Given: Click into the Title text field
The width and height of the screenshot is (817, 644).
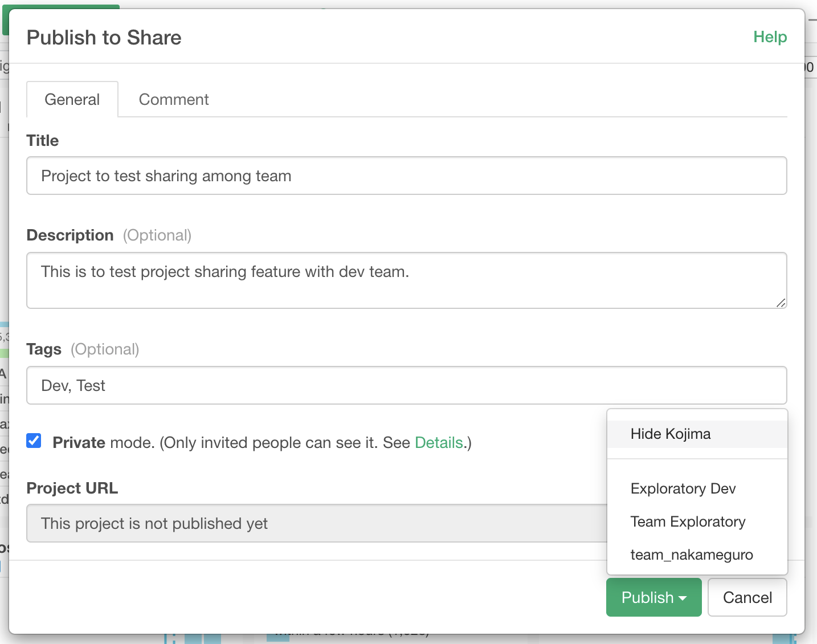Looking at the screenshot, I should click(x=406, y=176).
